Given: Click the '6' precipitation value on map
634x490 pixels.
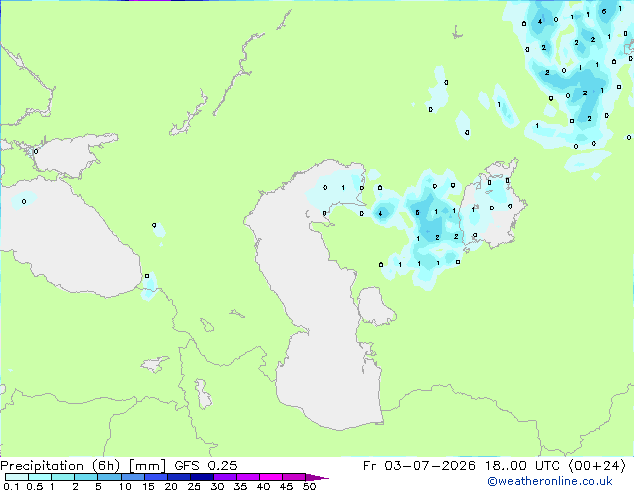Looking at the screenshot, I should [x=604, y=12].
